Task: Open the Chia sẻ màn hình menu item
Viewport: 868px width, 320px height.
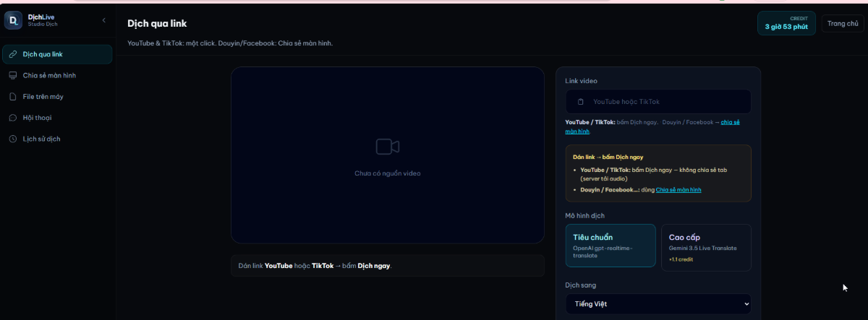Action: click(x=57, y=75)
